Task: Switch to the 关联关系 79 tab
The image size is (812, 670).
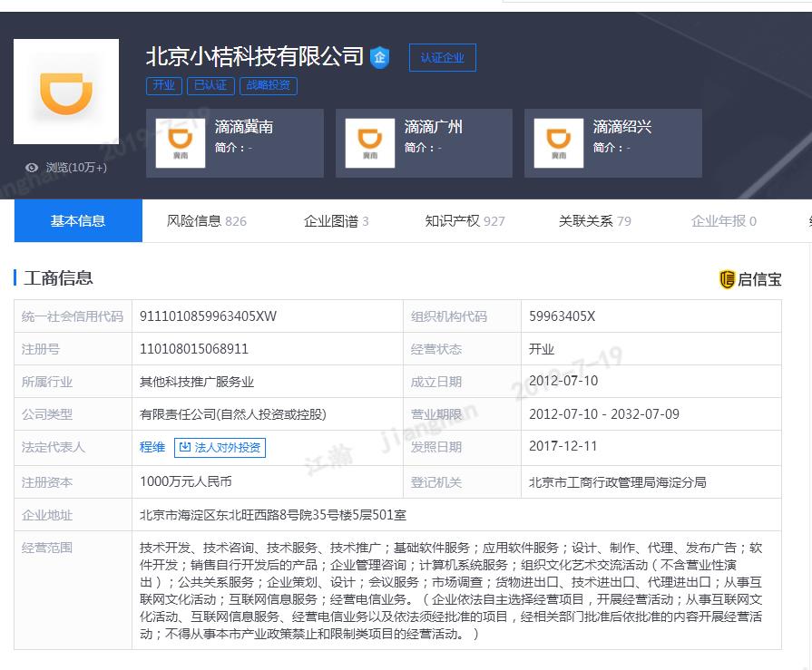Action: [594, 221]
